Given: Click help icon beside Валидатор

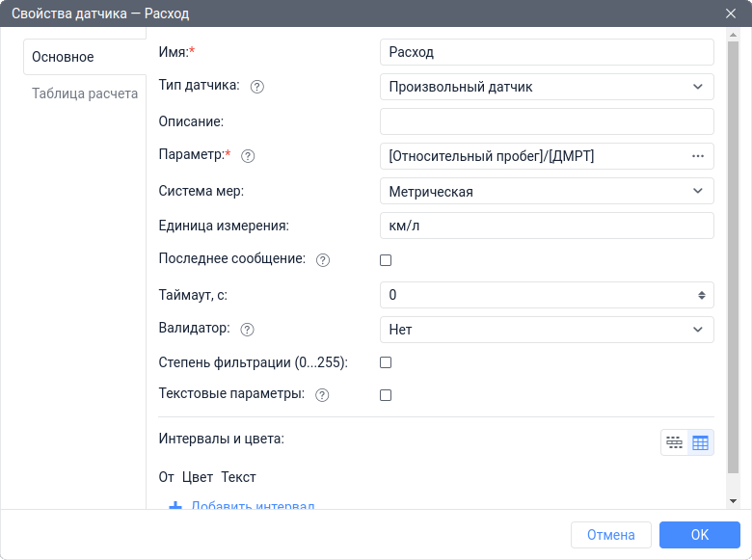Looking at the screenshot, I should (x=247, y=330).
